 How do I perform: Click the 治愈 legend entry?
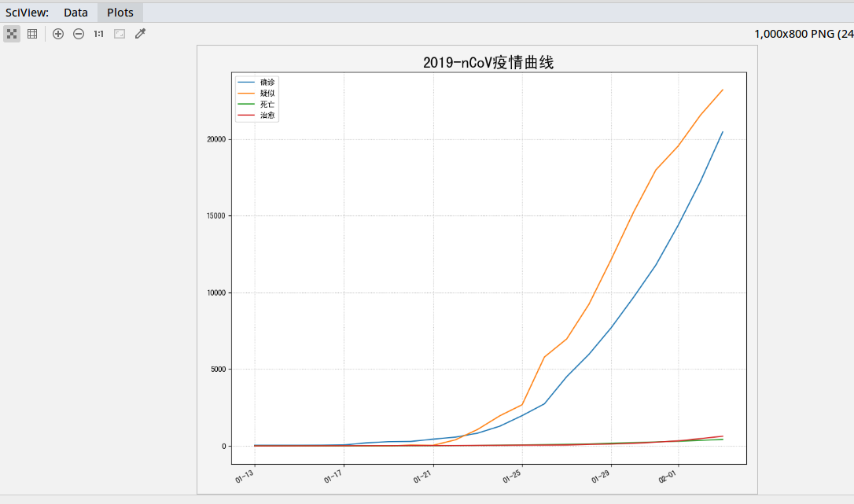(266, 115)
